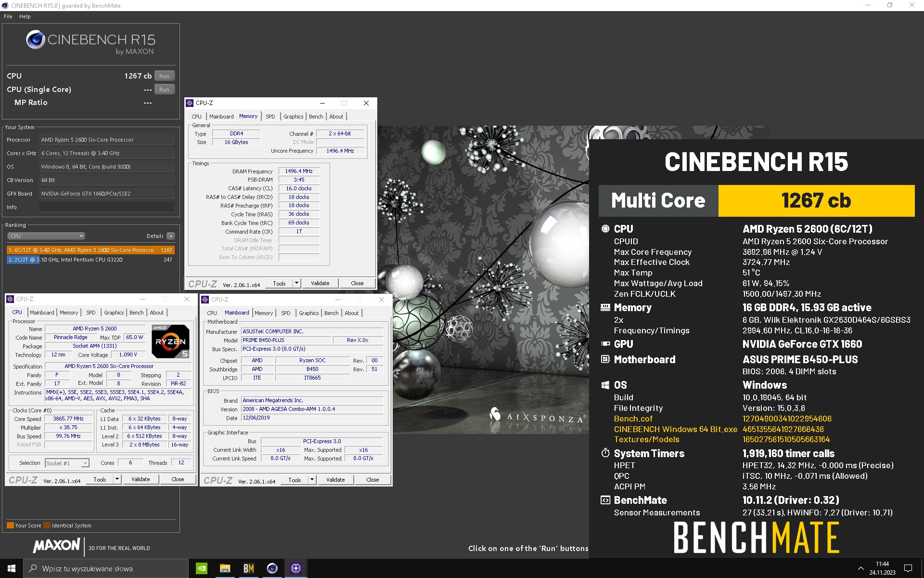Open Graphics tab in CPU-Z mainboard window
The image size is (924, 578).
(x=308, y=313)
